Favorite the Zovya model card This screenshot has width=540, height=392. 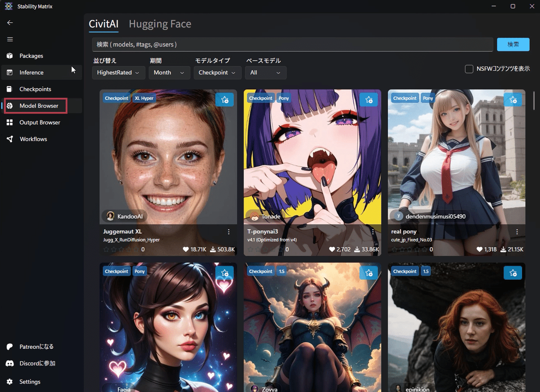(x=369, y=272)
